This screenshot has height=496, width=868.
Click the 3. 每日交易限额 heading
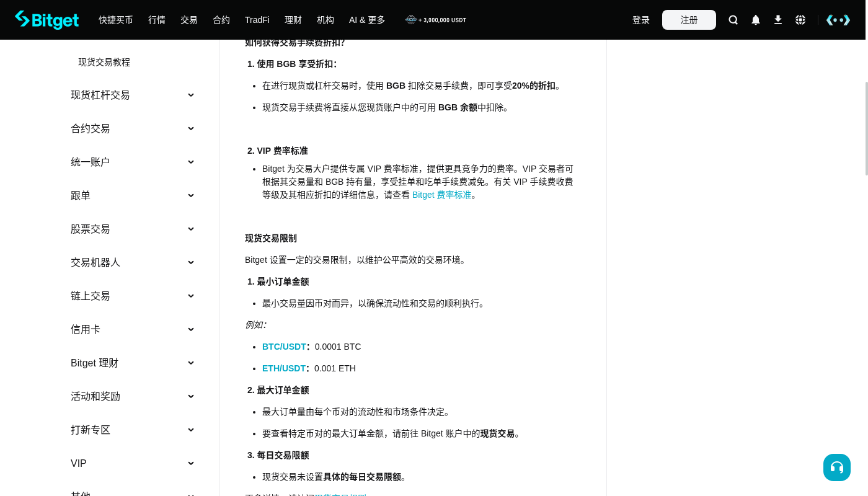[x=278, y=455]
